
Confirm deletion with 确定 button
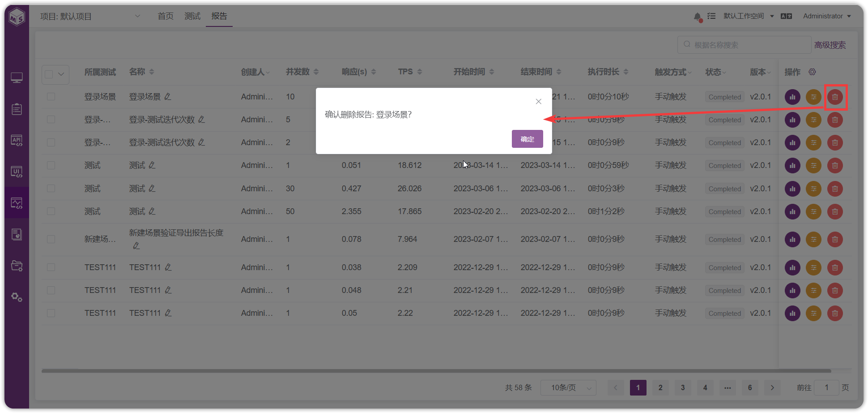(527, 139)
